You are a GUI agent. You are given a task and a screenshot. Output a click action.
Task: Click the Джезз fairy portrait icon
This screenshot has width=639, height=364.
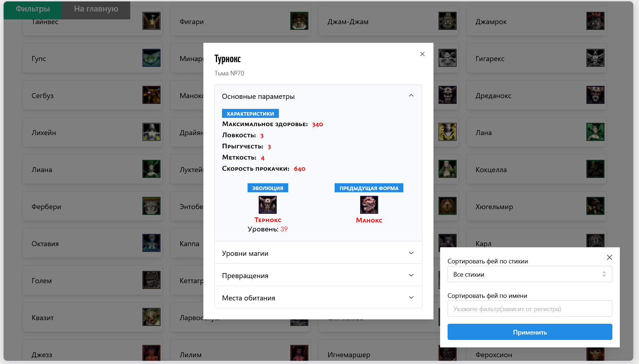pos(151,353)
